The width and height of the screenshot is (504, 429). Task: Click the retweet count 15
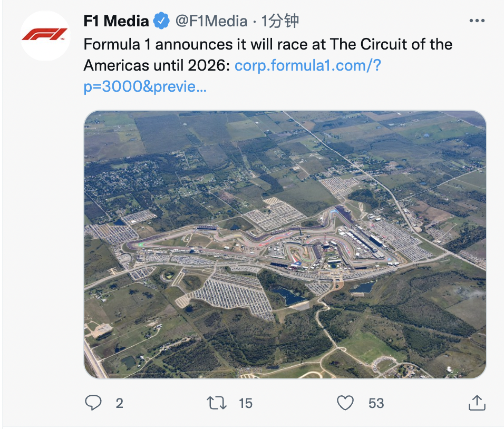point(245,403)
